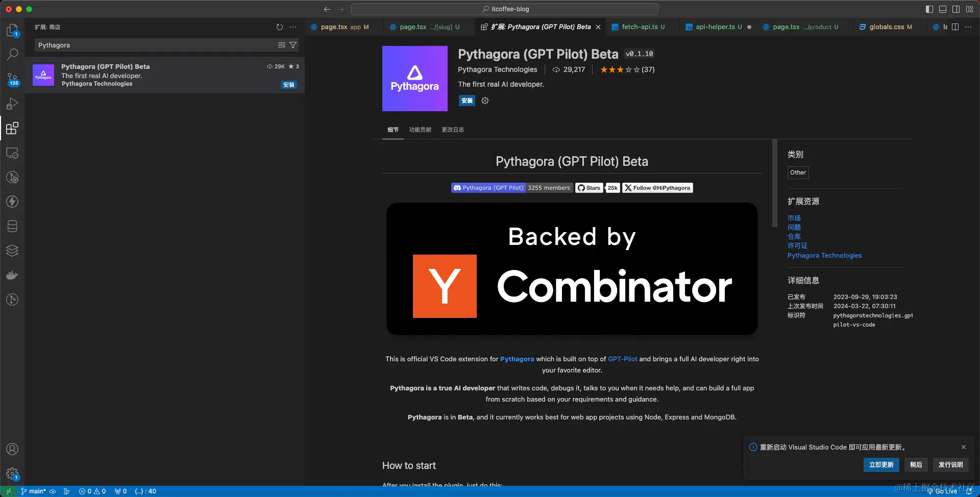Image resolution: width=980 pixels, height=497 pixels.
Task: Open the Extensions view icon
Action: [12, 128]
